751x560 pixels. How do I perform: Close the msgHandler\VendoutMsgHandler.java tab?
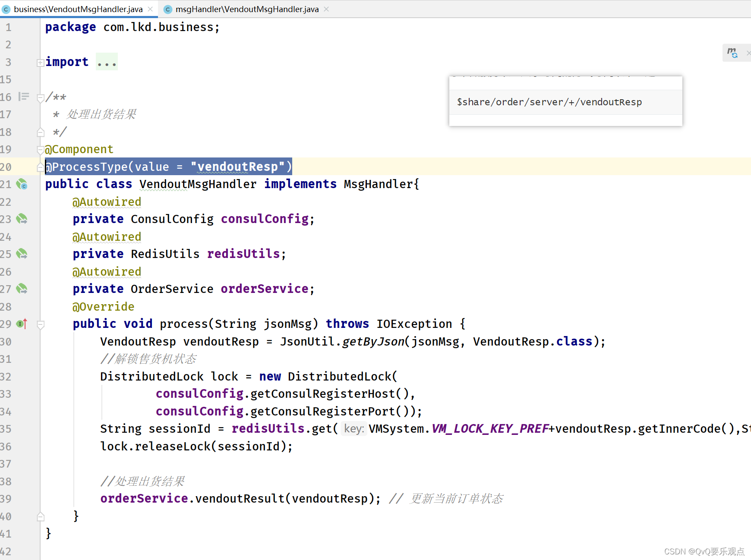point(326,9)
